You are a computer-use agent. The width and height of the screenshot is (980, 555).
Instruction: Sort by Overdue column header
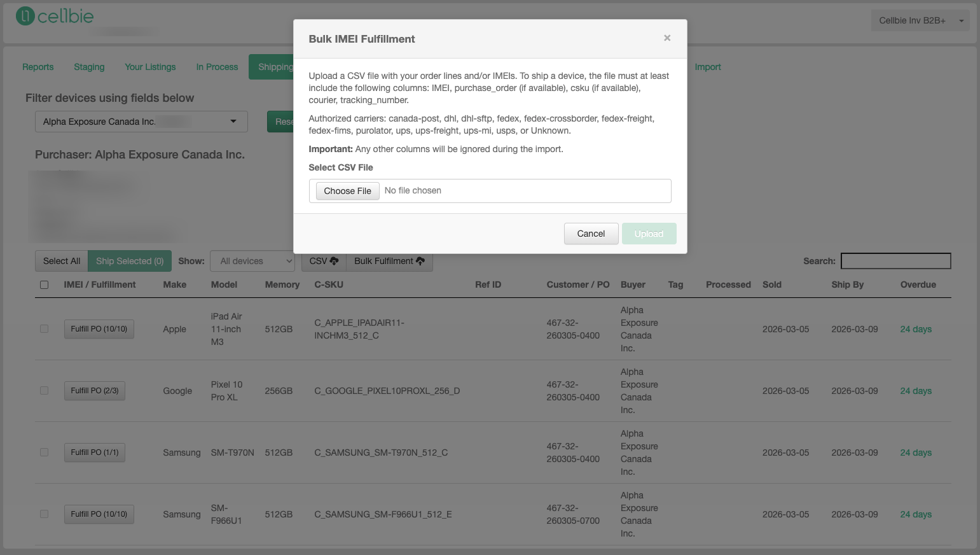coord(918,285)
